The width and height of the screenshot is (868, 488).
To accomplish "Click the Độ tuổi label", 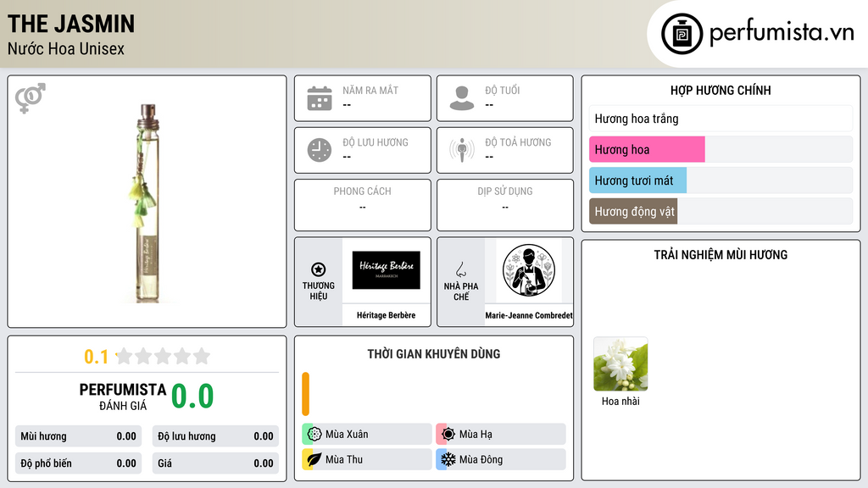I will [503, 90].
